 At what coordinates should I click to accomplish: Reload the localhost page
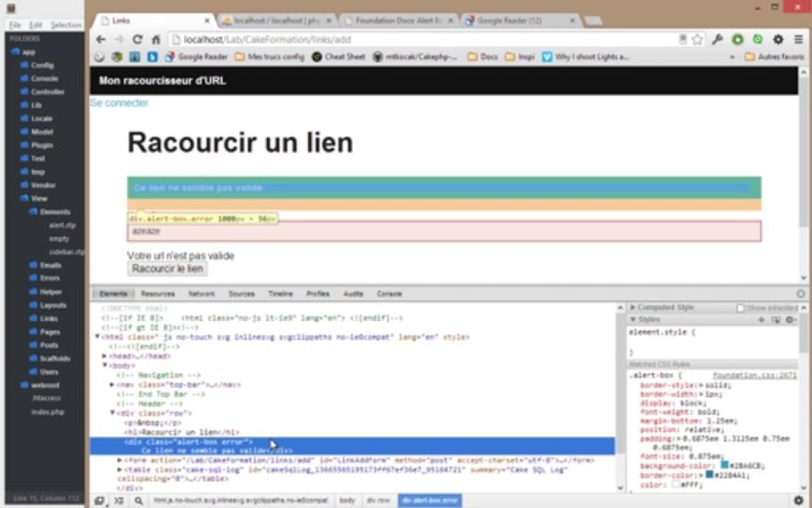point(137,40)
